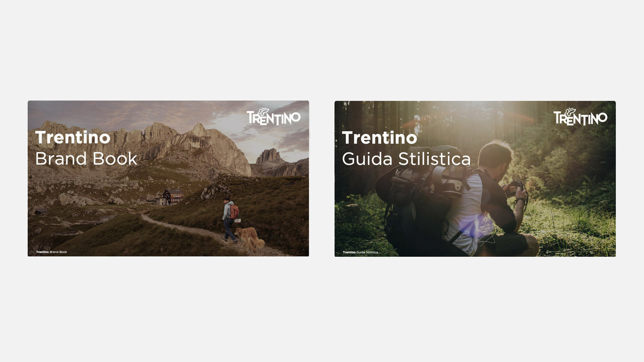Open the Guida Stilistica cover thumbnail
This screenshot has height=362, width=644.
475,179
